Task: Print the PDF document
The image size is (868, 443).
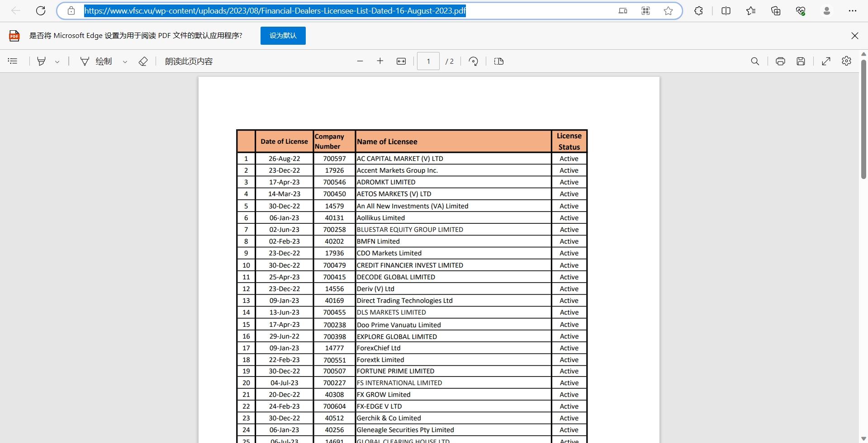Action: [780, 61]
